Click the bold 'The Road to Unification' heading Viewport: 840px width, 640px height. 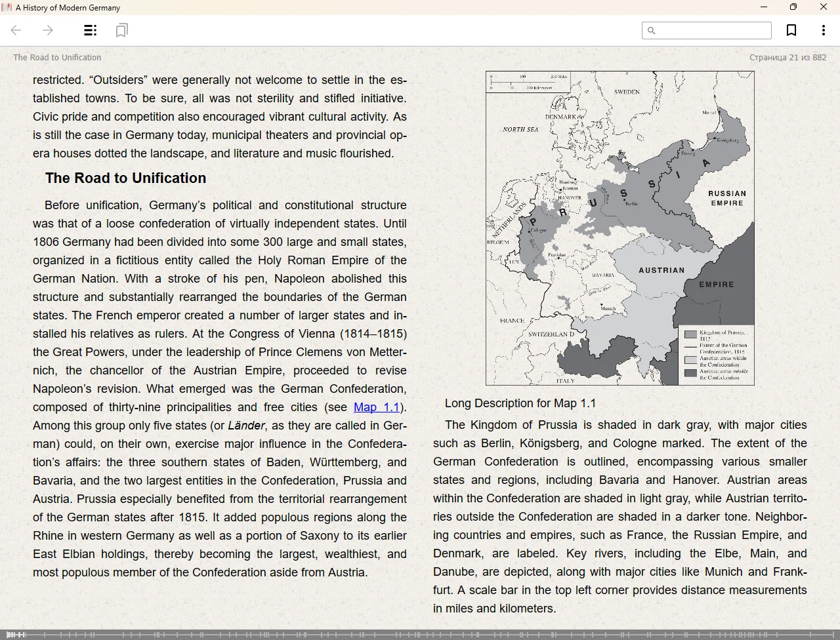coord(125,178)
